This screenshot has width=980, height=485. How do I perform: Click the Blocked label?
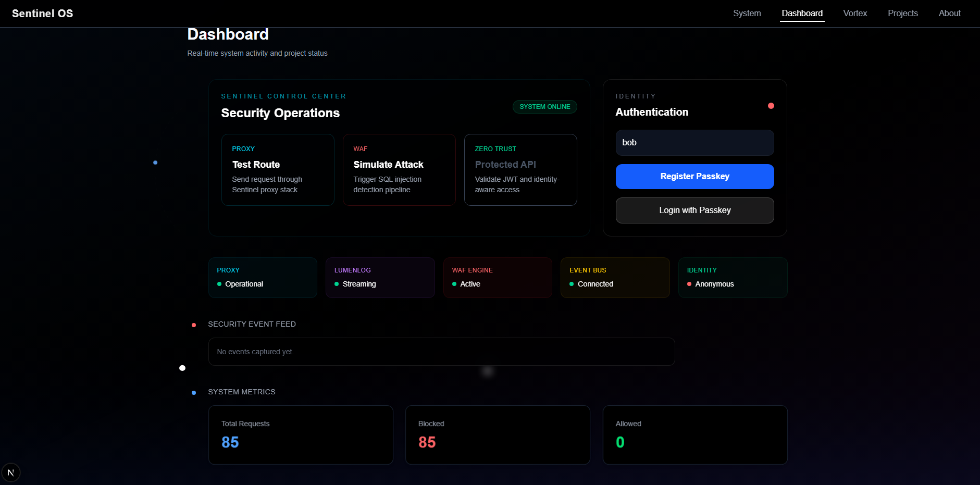pos(431,424)
